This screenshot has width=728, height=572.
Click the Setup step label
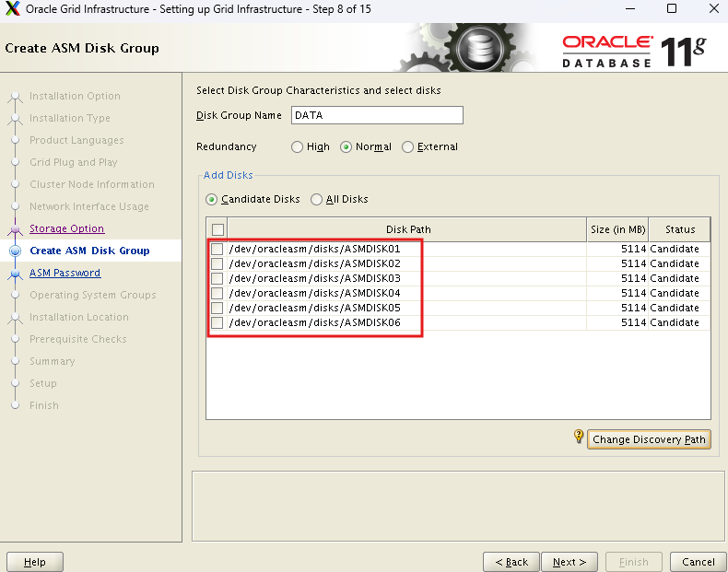(x=43, y=384)
